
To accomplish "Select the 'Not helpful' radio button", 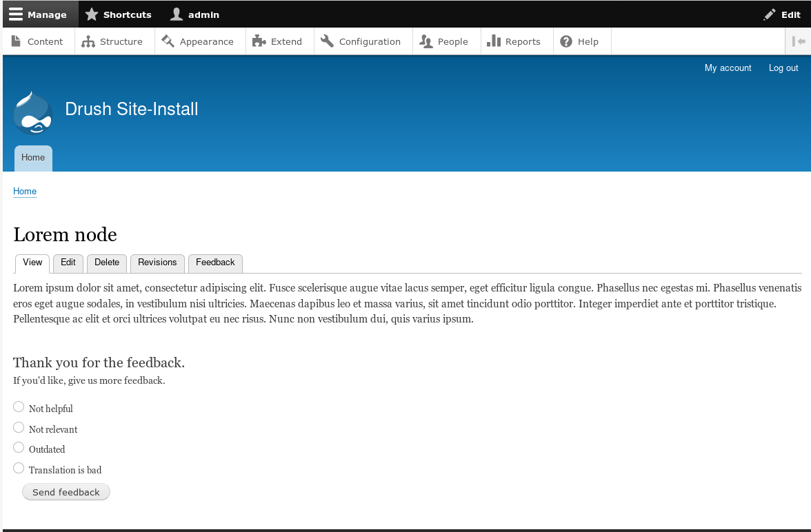I will [19, 407].
